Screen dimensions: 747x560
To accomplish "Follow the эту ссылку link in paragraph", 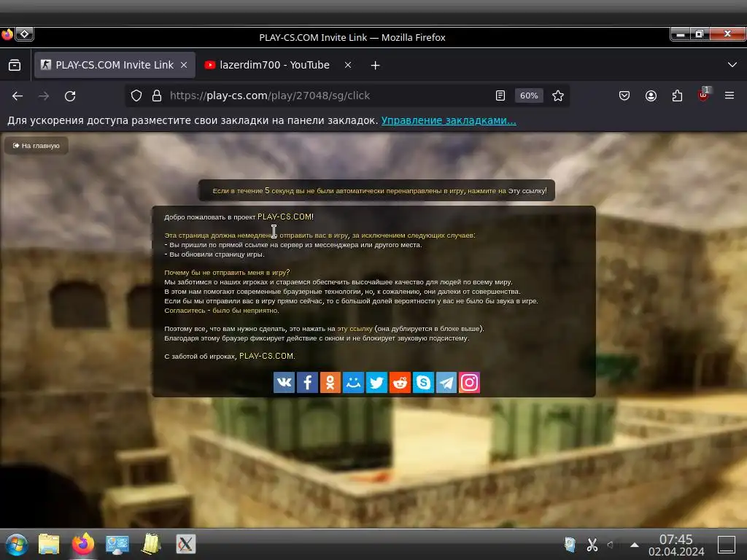I will point(355,329).
